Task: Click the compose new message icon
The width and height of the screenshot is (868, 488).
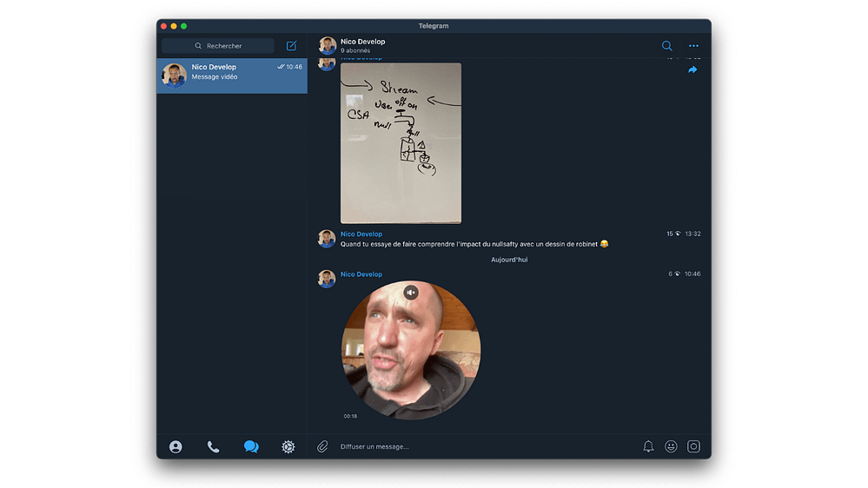Action: [x=291, y=46]
